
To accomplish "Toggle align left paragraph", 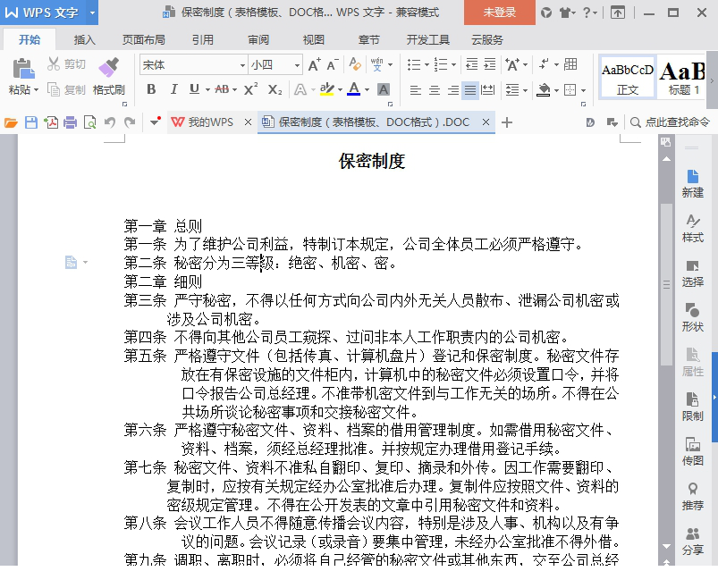I will 415,89.
